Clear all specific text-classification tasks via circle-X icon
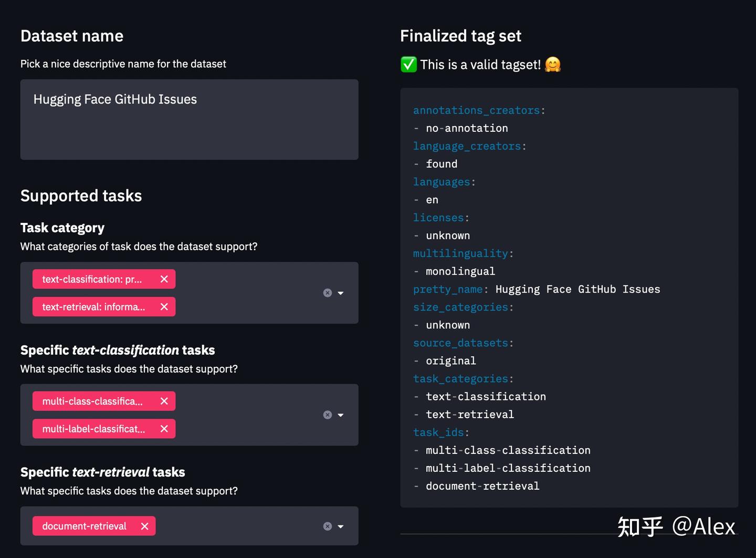The image size is (756, 558). pos(328,415)
